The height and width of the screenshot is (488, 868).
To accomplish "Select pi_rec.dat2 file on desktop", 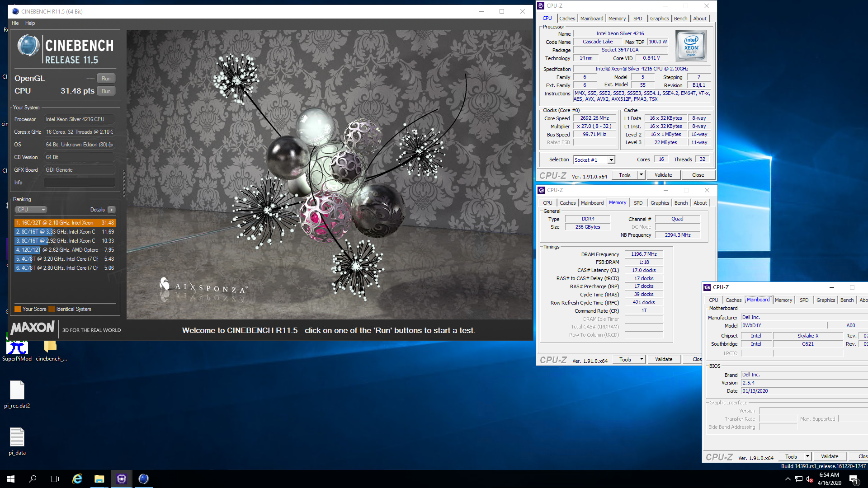I will [x=17, y=394].
